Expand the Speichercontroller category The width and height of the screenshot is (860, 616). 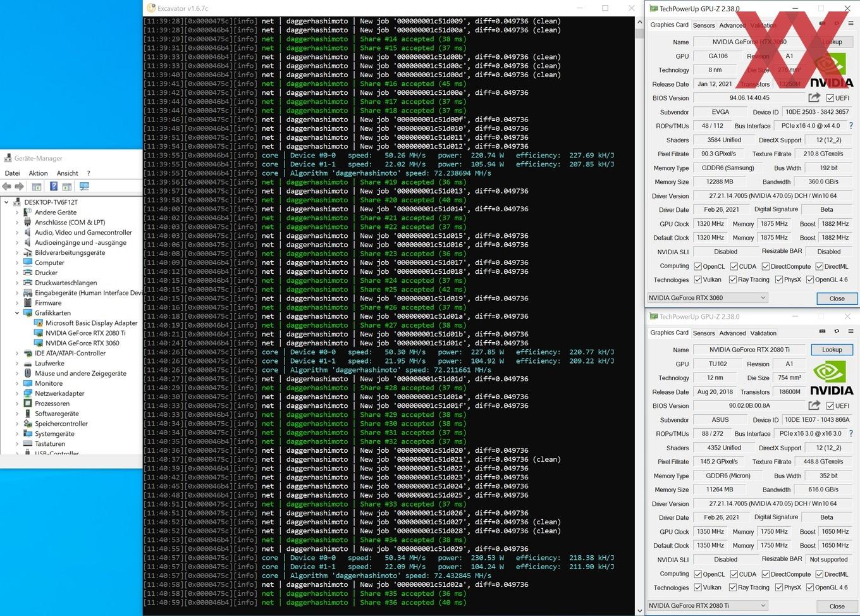point(17,424)
